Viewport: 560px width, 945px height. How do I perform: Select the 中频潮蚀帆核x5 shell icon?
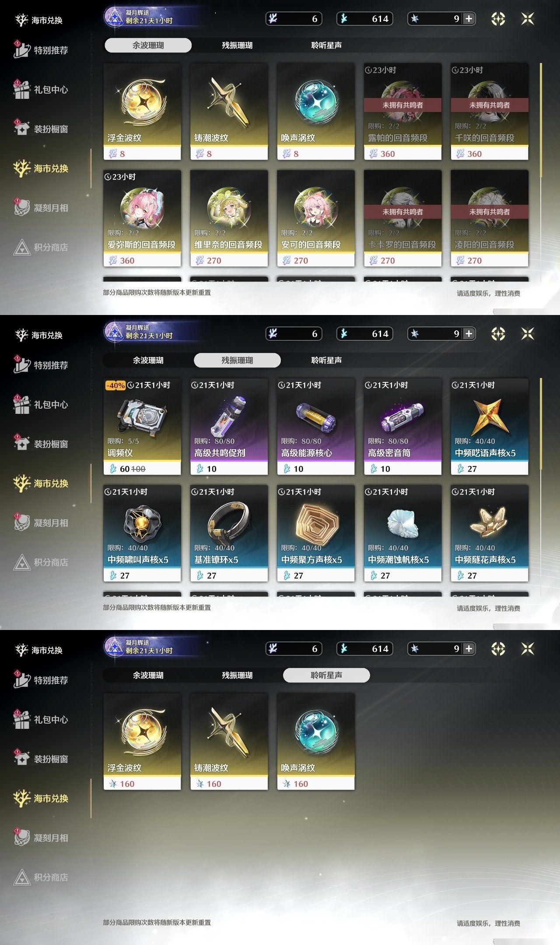click(402, 523)
